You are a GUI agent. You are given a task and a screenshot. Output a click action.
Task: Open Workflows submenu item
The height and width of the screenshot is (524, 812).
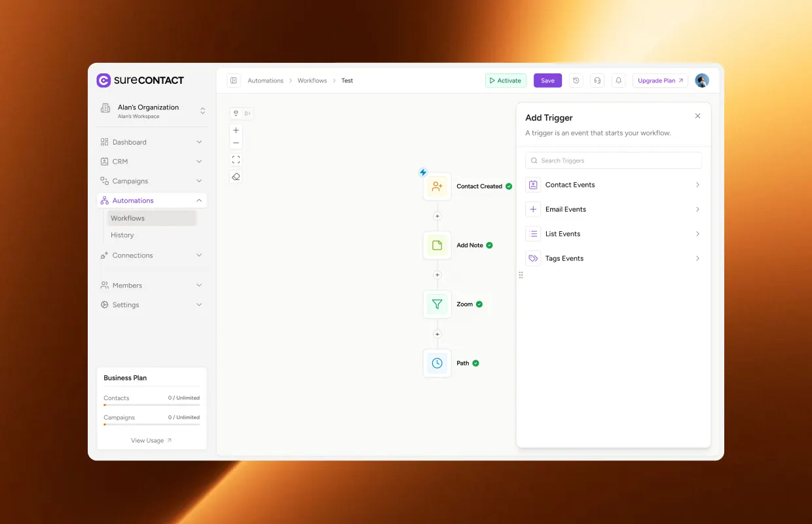[152, 218]
